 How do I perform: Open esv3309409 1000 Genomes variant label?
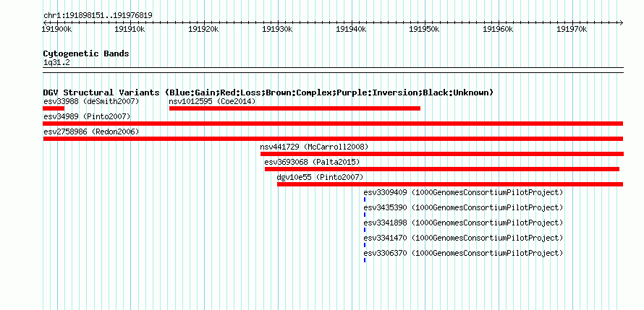point(463,192)
